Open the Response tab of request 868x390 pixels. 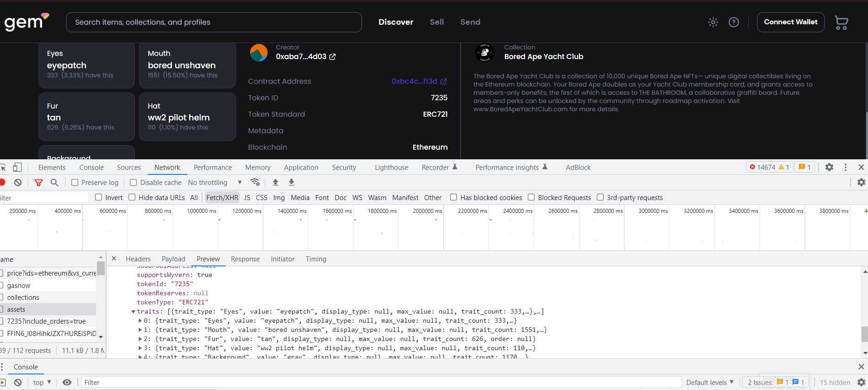[x=245, y=259]
